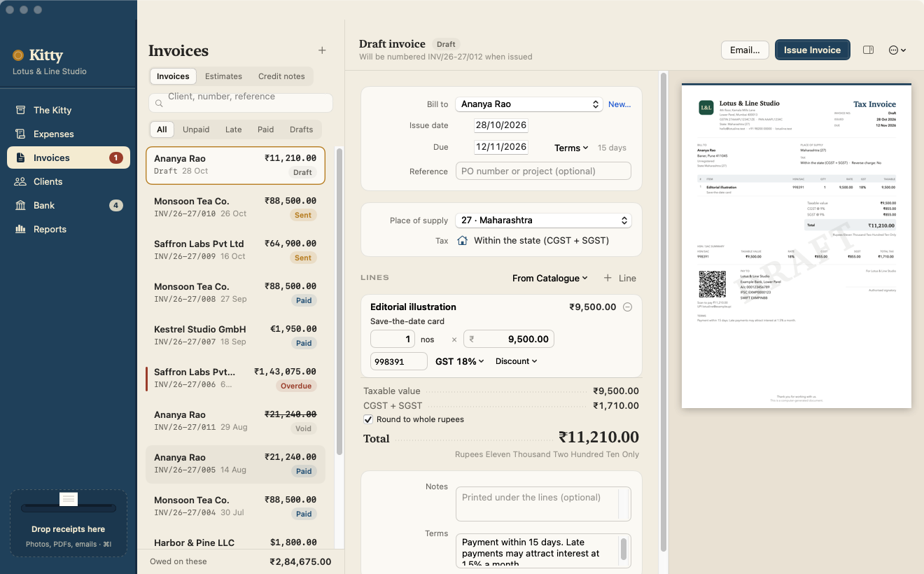The image size is (924, 574).
Task: Open overdue Saffron Labs INV/26-27/006
Action: (235, 378)
